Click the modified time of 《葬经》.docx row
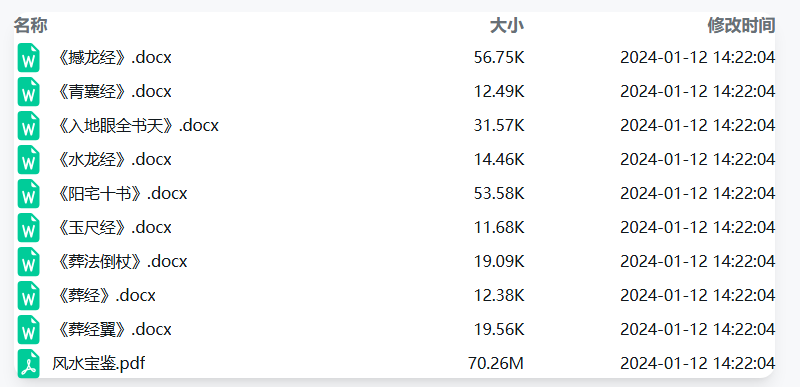800x387 pixels. click(x=697, y=295)
